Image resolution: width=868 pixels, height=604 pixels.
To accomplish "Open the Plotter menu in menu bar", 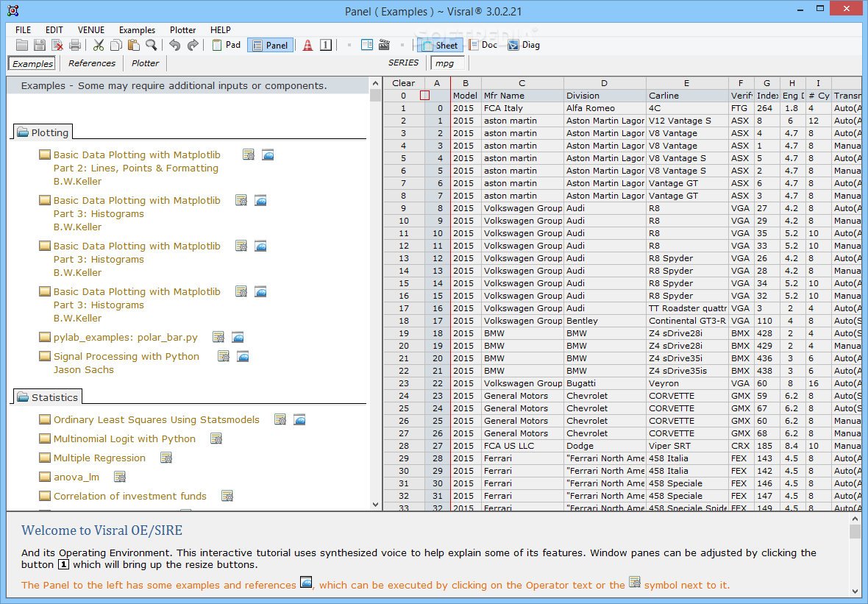I will [x=182, y=30].
